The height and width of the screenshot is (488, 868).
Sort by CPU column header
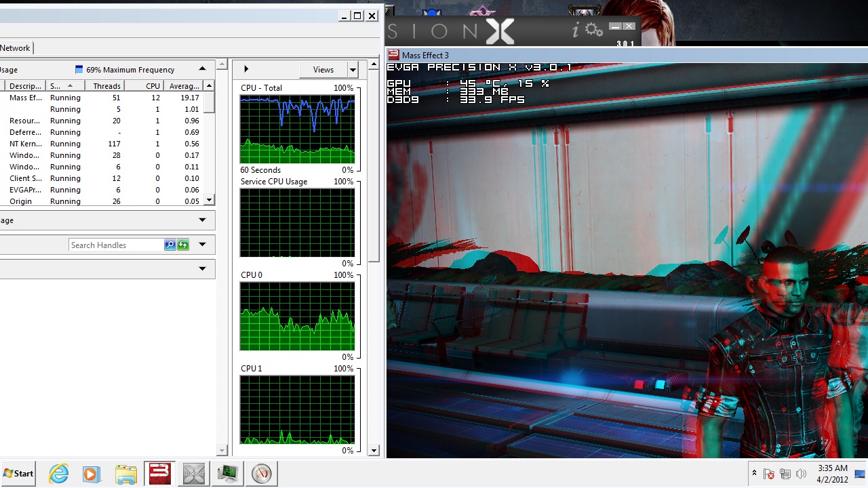coord(144,86)
